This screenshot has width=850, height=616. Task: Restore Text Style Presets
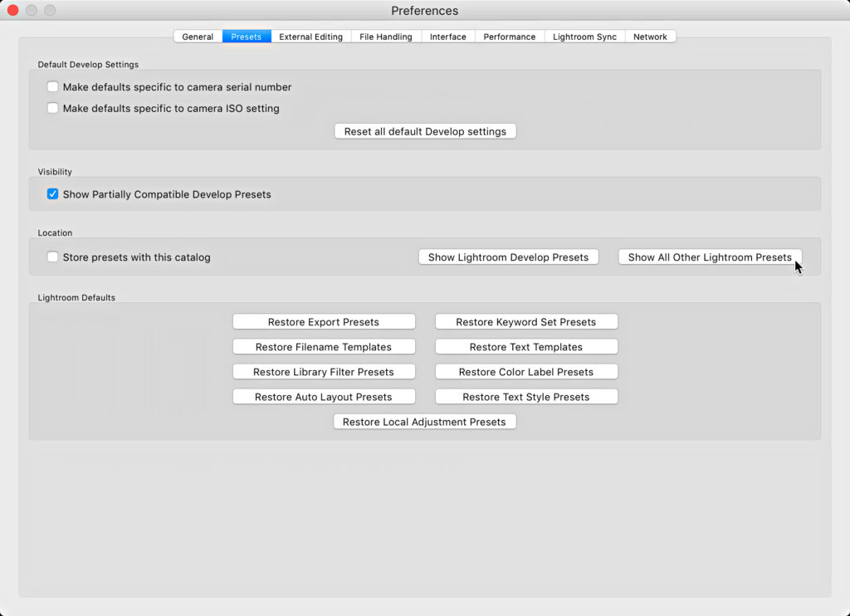click(525, 396)
